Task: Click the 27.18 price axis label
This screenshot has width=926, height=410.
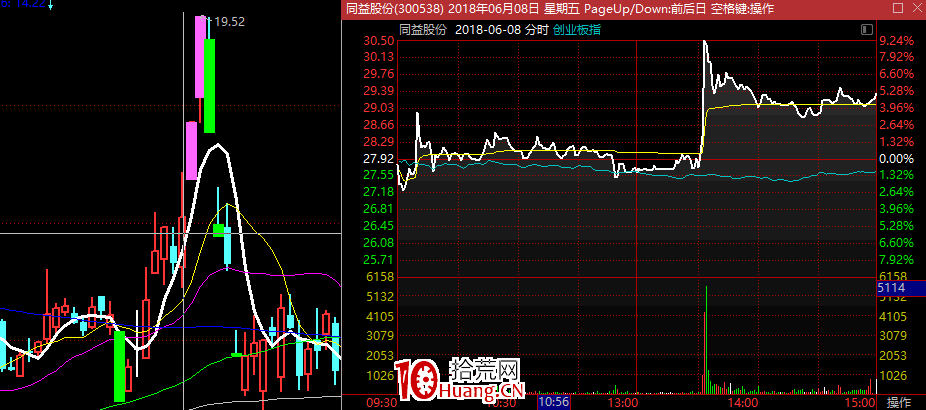Action: point(380,192)
